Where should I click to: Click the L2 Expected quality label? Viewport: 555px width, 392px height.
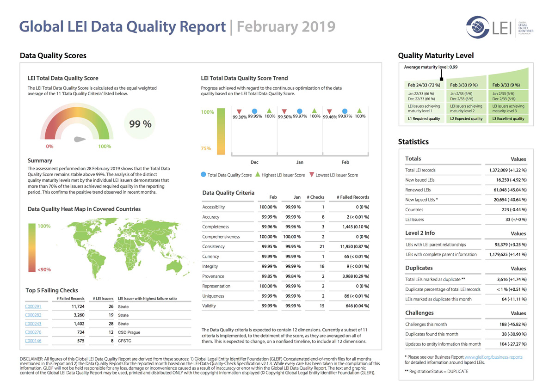[466, 119]
